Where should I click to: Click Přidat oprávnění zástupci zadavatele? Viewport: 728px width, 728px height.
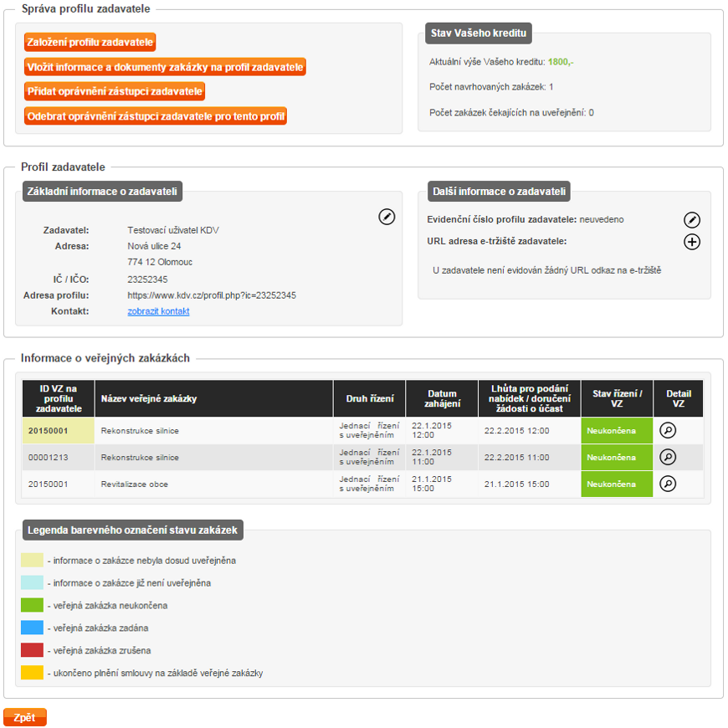tap(114, 91)
